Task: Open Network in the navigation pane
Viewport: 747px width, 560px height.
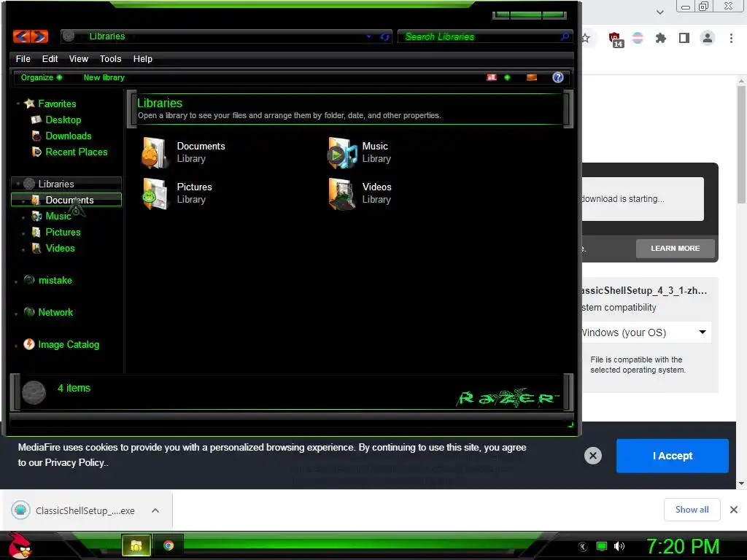Action: pos(55,313)
